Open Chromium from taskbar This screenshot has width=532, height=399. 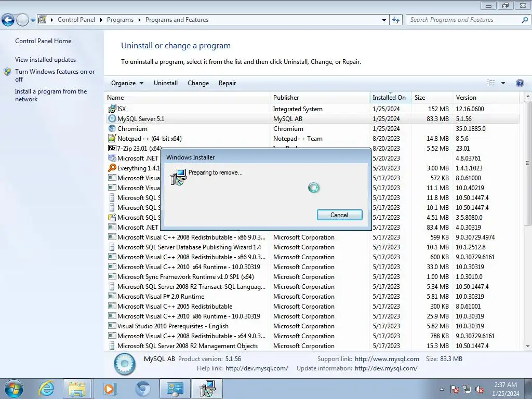[x=143, y=389]
